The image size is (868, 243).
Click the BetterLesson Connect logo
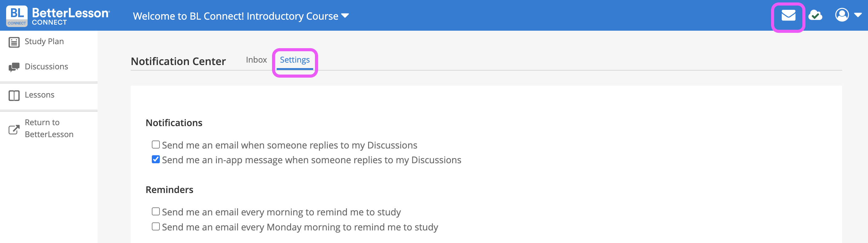[58, 16]
